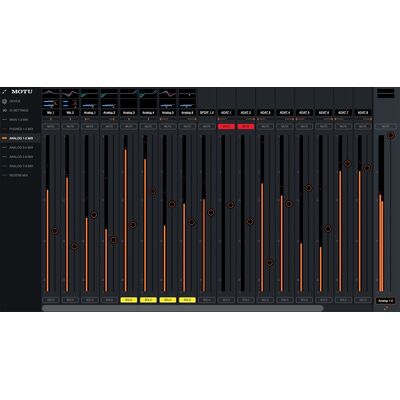The image size is (400, 400).
Task: Open the Mic 2 dynamics graph thumbnail
Action: point(70,103)
